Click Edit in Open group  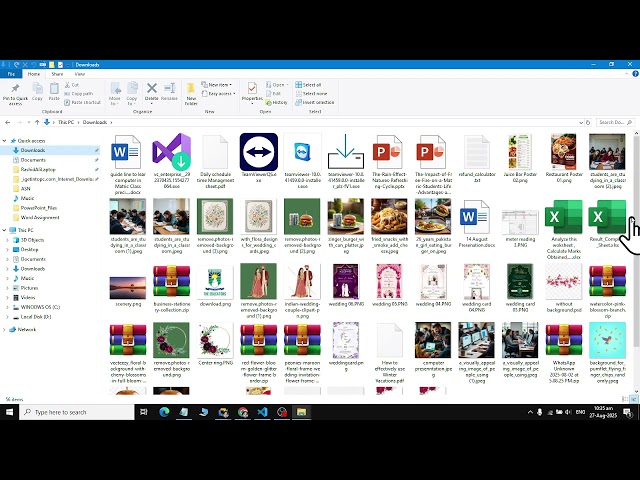point(273,93)
